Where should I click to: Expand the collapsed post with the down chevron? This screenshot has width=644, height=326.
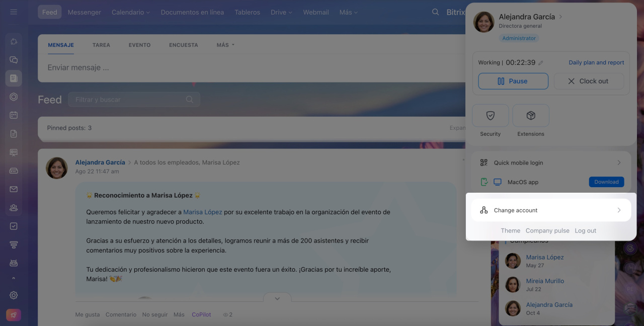277,298
